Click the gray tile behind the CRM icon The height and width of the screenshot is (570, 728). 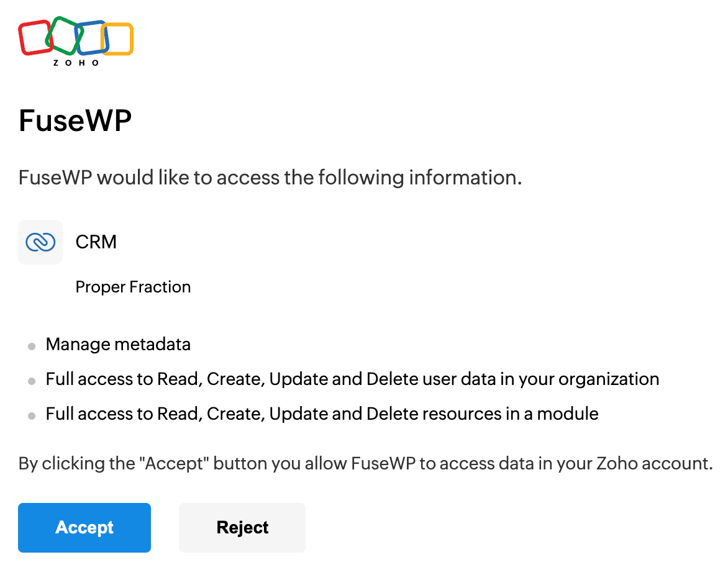point(40,242)
